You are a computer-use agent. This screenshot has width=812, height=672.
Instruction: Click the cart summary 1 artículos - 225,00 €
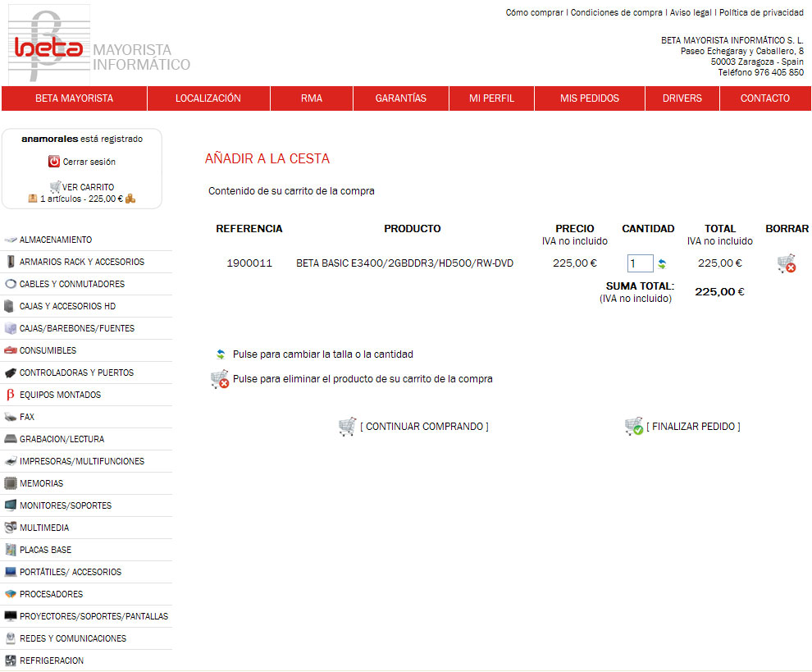[x=82, y=199]
